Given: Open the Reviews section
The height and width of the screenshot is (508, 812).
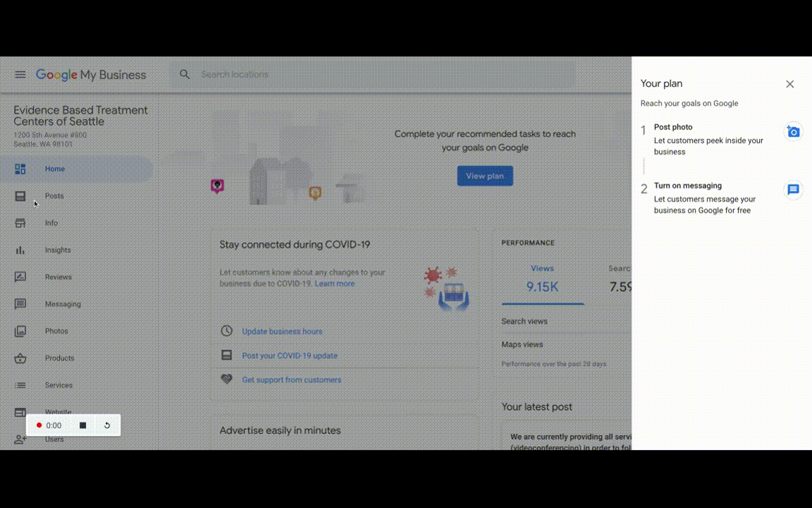Looking at the screenshot, I should pos(58,277).
